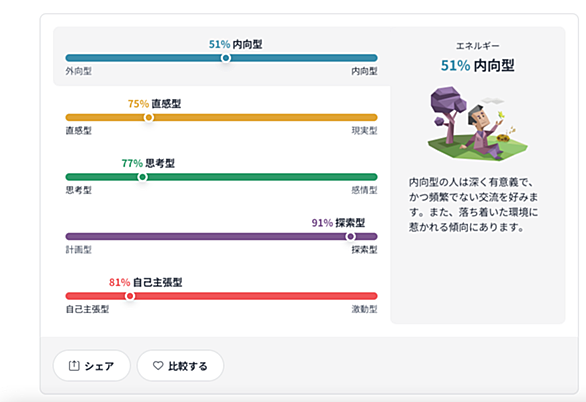The image size is (586, 402).
Task: Select the 77% 思考型 trait heading
Action: tap(148, 163)
